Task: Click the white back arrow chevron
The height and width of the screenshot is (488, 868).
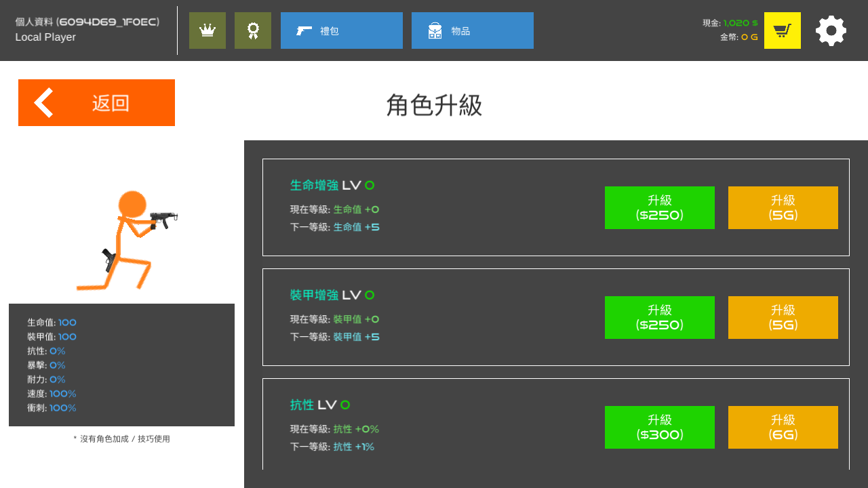Action: [43, 103]
